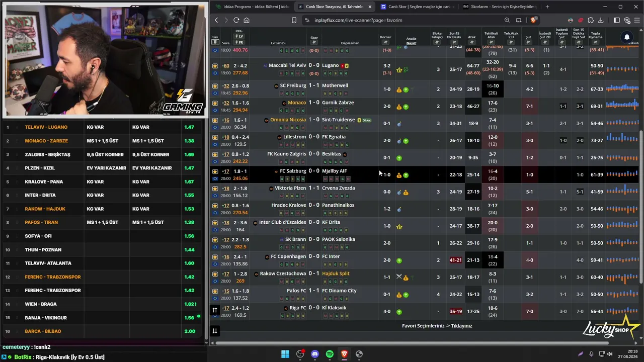Sort by Tehlikeli Atak column
This screenshot has width=644, height=362.
point(491,43)
